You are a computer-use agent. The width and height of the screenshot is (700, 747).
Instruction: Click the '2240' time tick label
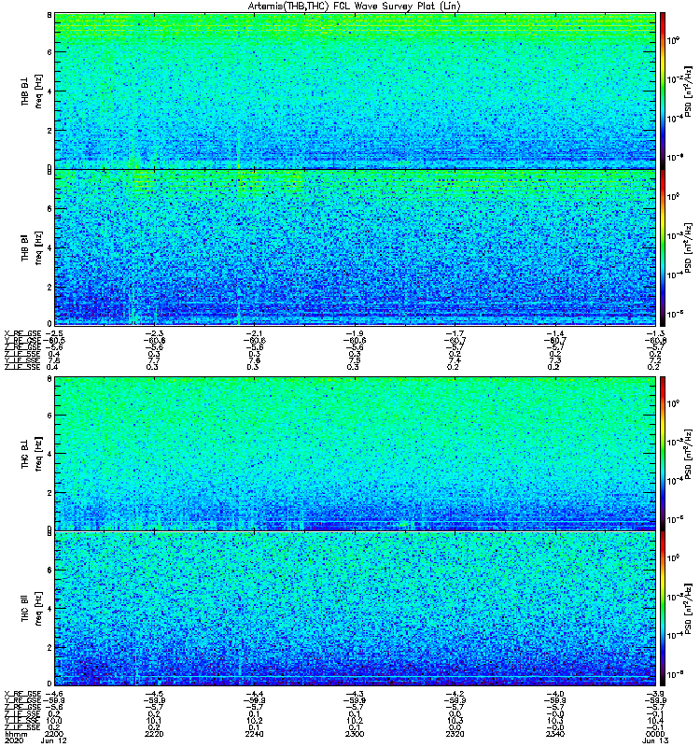pos(254,734)
